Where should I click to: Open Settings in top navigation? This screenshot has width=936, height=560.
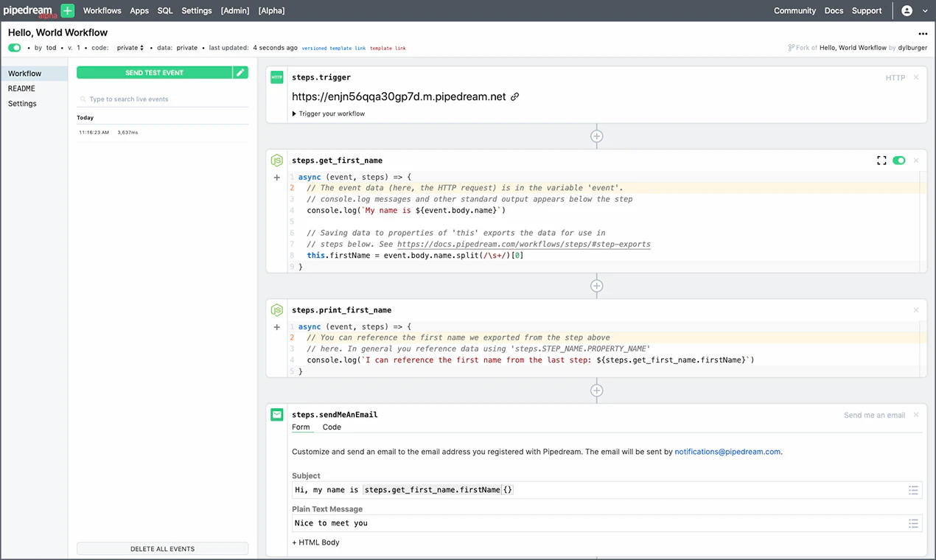tap(197, 10)
